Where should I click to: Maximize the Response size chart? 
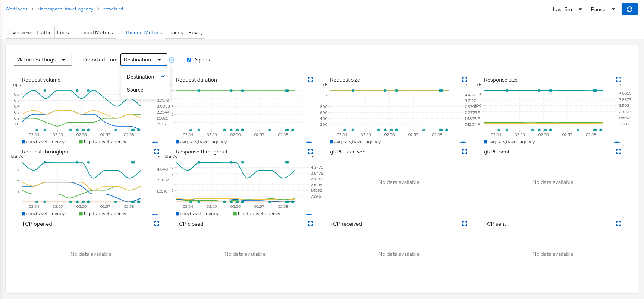click(618, 80)
